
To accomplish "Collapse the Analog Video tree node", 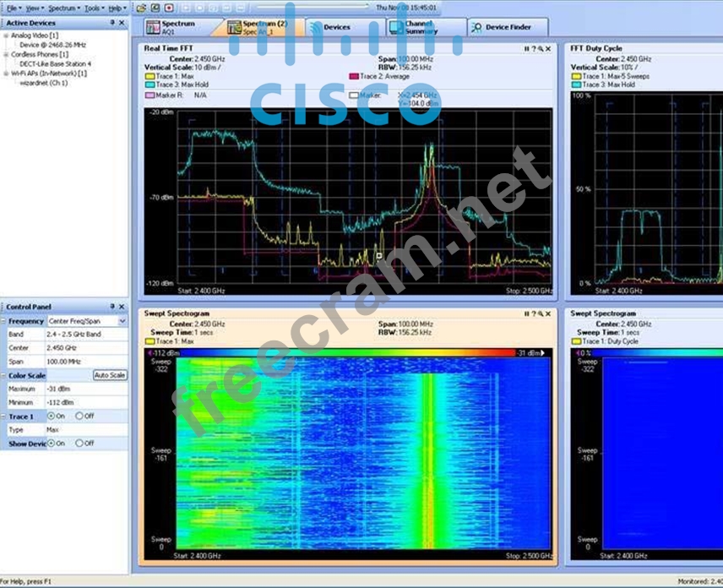I will pyautogui.click(x=6, y=35).
